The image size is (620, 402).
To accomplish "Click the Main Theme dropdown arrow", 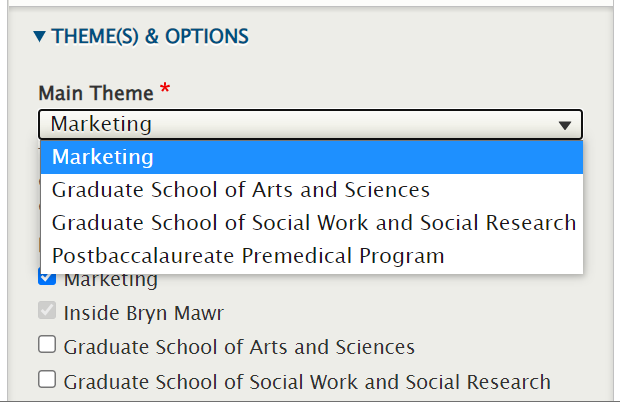I will click(565, 125).
